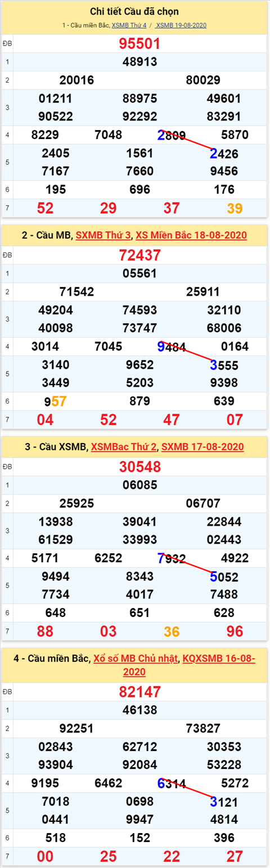Click second prize number 20016
Screen dimensions: 270x868
pyautogui.click(x=76, y=80)
